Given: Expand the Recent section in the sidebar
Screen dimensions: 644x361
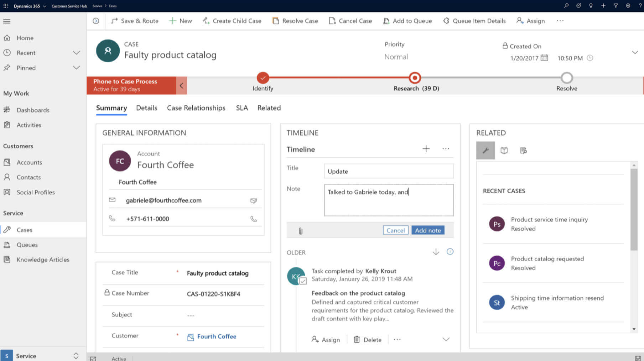Looking at the screenshot, I should (x=77, y=53).
